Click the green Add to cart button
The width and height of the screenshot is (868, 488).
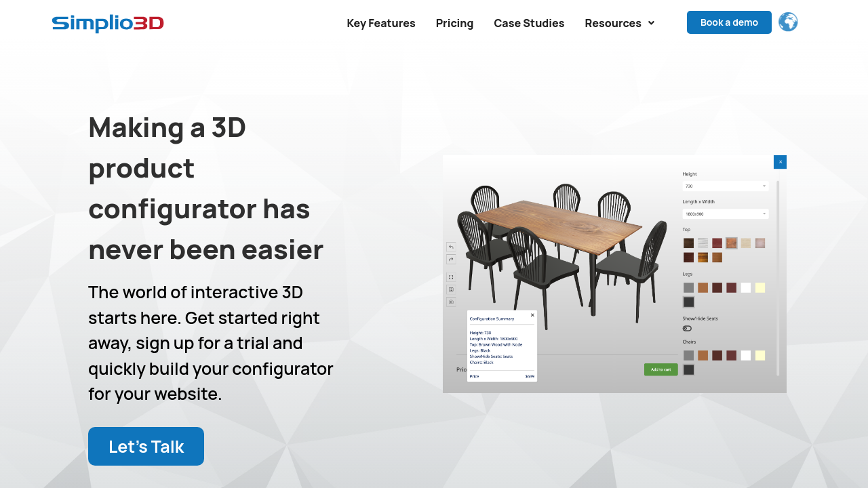(660, 369)
